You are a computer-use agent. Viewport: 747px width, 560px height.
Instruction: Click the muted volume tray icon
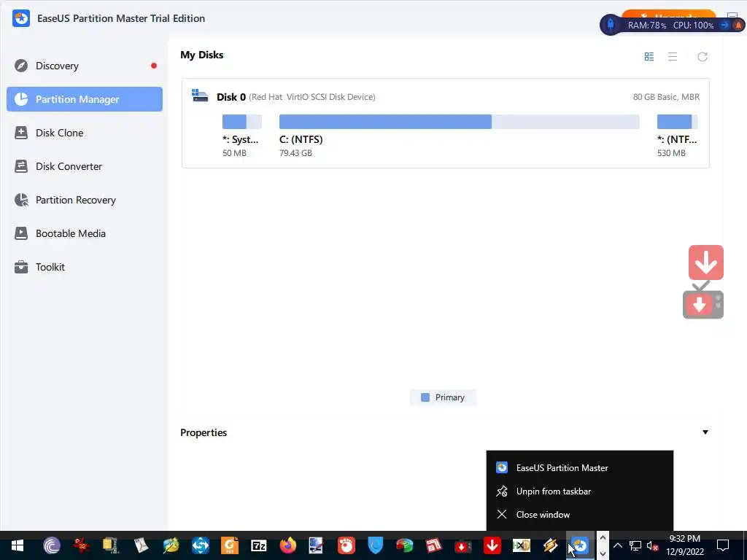[x=653, y=545]
